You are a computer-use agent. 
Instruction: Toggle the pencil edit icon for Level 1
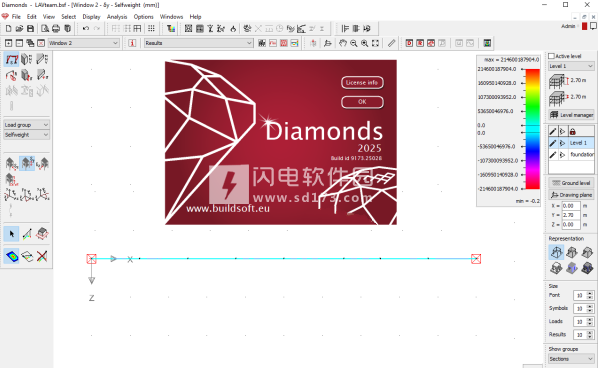tap(553, 143)
